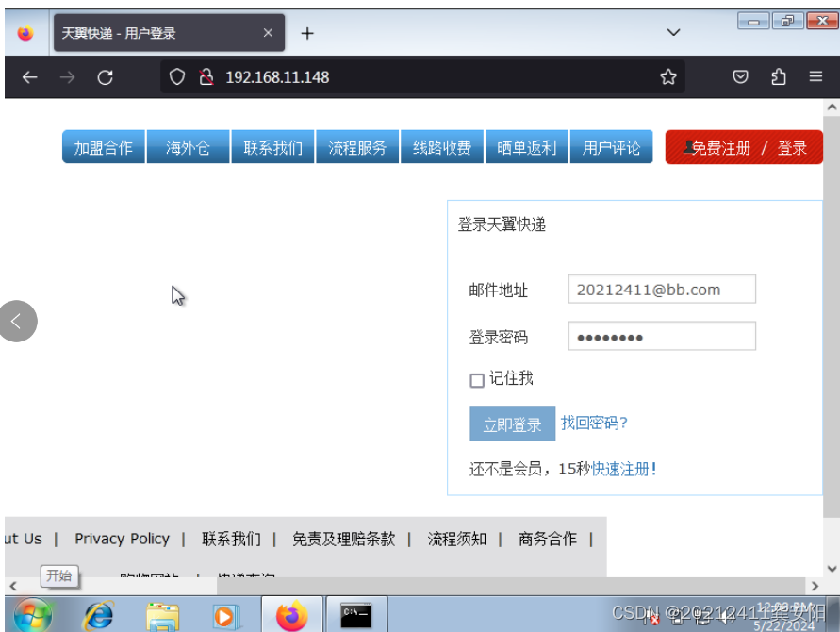The width and height of the screenshot is (840, 632).
Task: Open the 流程服务 menu item
Action: coord(357,147)
